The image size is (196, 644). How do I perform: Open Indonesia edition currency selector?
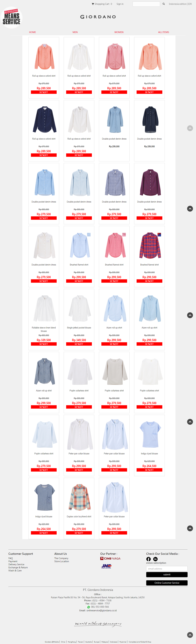coord(180,4)
